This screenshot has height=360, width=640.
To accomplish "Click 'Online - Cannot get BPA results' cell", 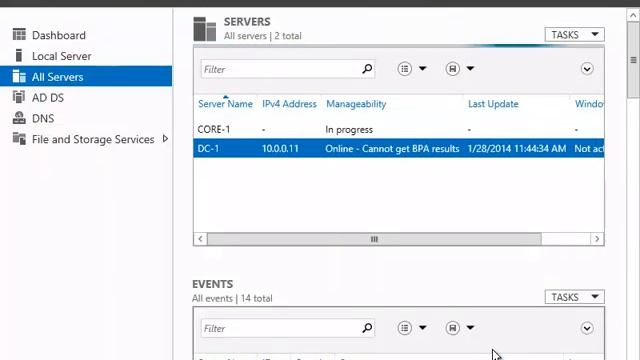I will [x=392, y=149].
